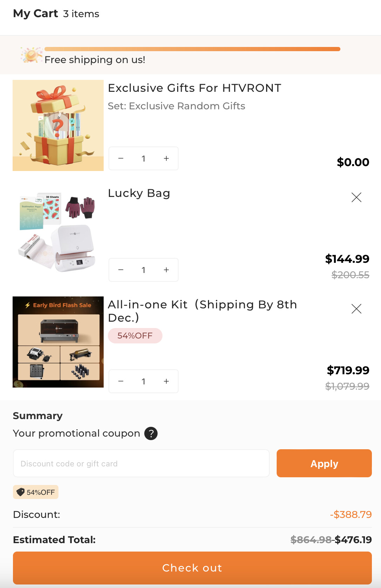Decrease Lucky Bag quantity with minus
The height and width of the screenshot is (588, 381).
[121, 270]
